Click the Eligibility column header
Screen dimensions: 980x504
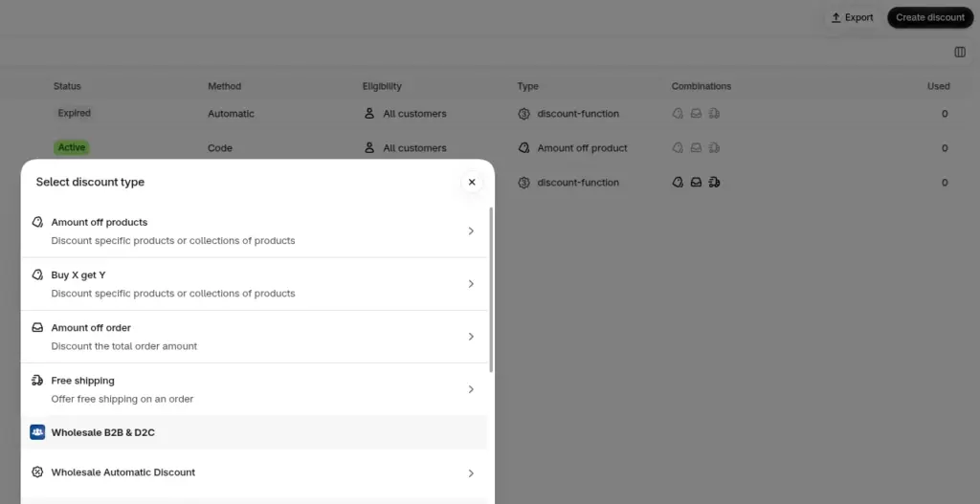[382, 86]
